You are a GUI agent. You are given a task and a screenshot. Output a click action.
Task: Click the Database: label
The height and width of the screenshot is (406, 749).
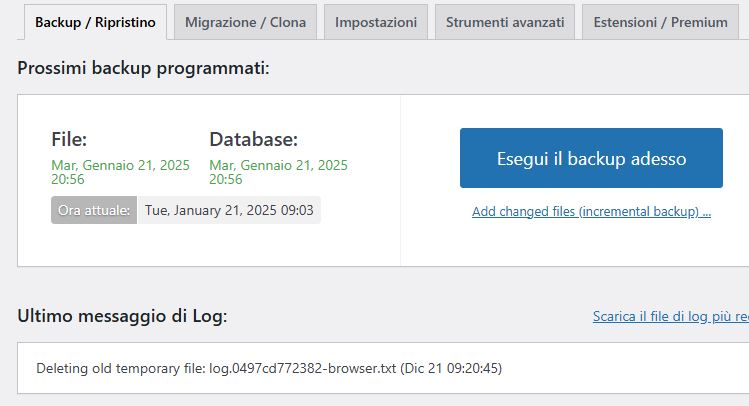254,139
